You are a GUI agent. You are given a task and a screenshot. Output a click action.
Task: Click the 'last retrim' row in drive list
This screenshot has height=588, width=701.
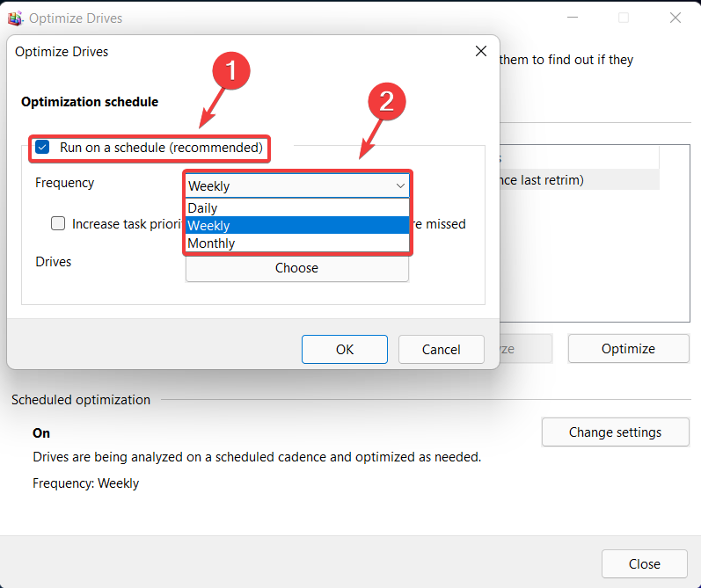580,179
